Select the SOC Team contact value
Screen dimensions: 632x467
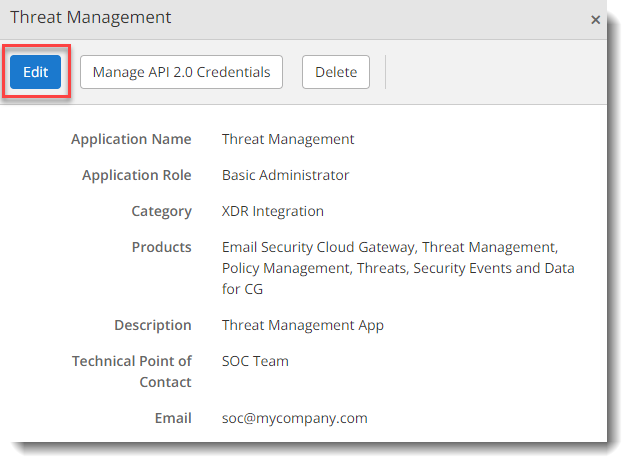click(255, 361)
